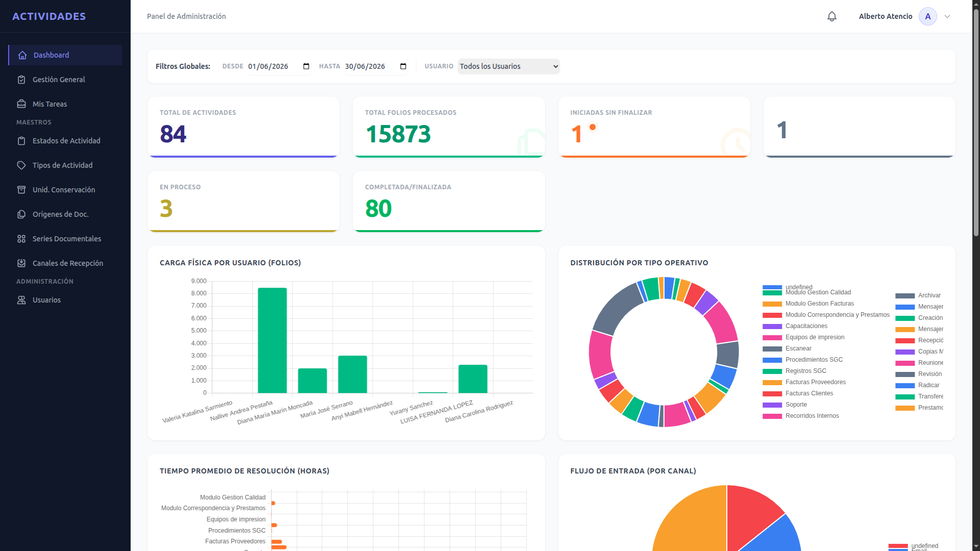Click Completada/Finalizada card showing 80

click(449, 202)
